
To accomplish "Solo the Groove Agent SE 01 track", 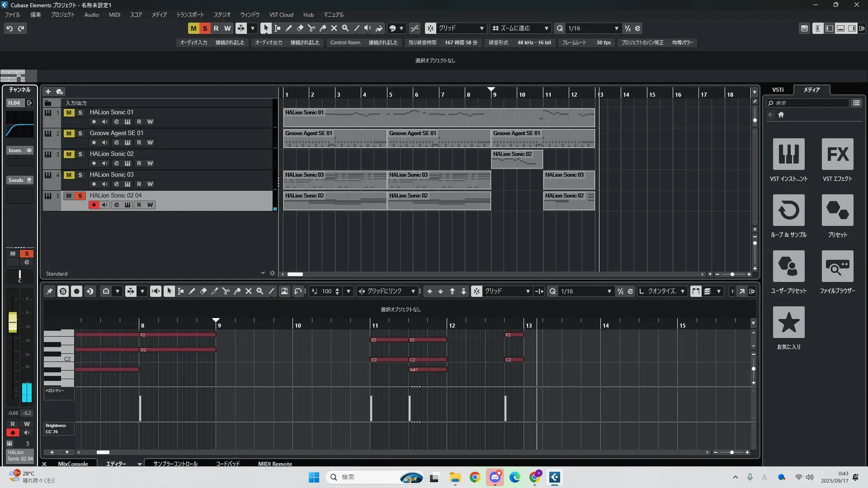I will (80, 133).
